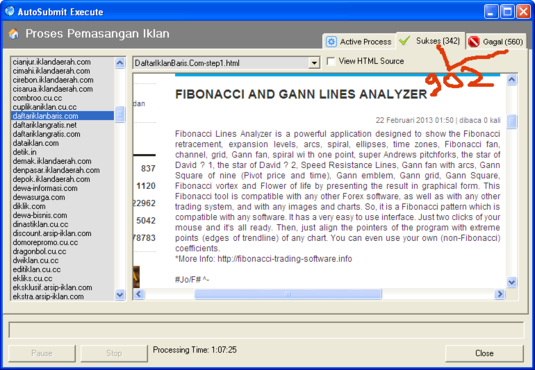The width and height of the screenshot is (535, 370).
Task: Minimize the AutoSubmit Execute window
Action: point(491,12)
